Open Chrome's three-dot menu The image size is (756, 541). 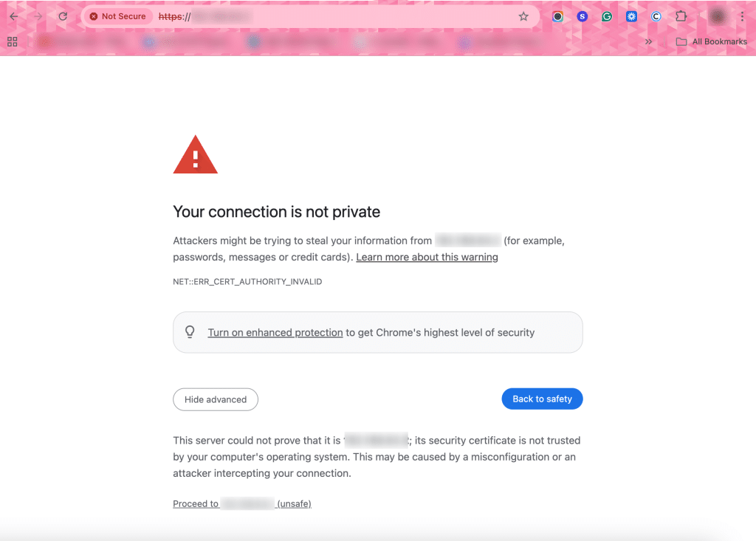coord(742,16)
